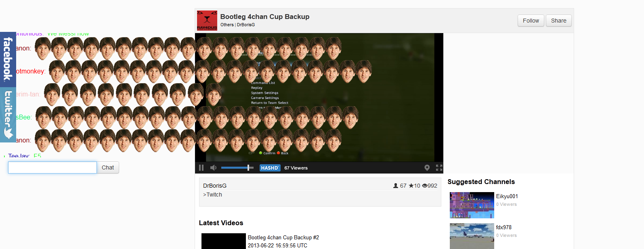The image size is (644, 249).
Task: Open the Twitter side tab
Action: (8, 115)
